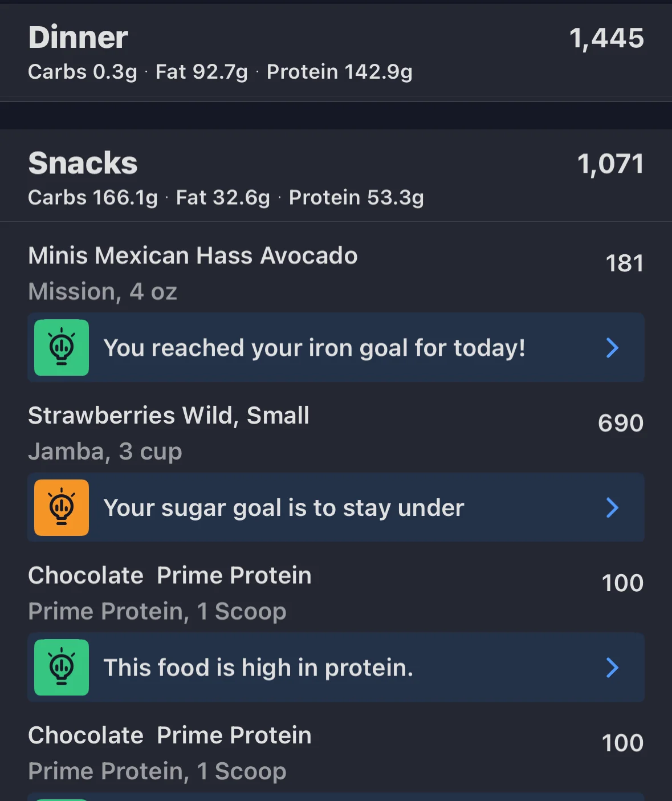This screenshot has width=672, height=801.
Task: Tap the green lightbulb icon for iron goal
Action: click(62, 347)
